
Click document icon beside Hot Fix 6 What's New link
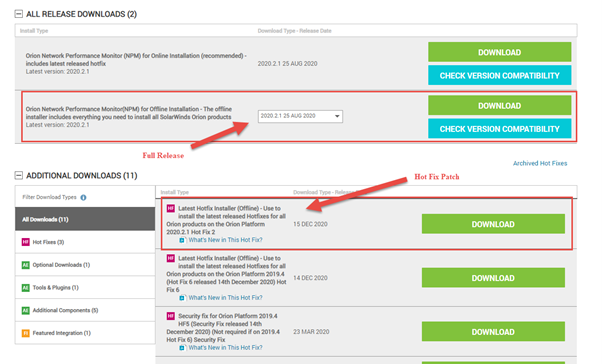click(x=182, y=298)
